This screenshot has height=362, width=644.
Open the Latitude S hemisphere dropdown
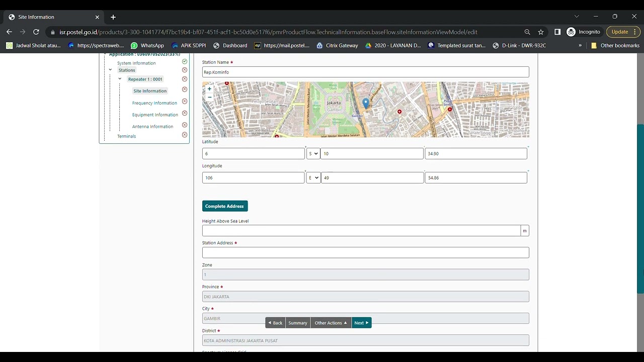(313, 153)
